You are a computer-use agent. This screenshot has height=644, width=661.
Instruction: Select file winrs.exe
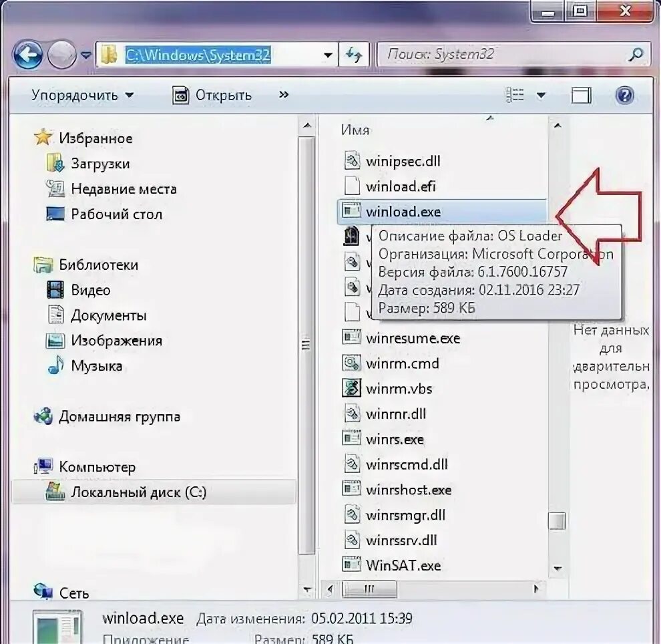[x=395, y=440]
